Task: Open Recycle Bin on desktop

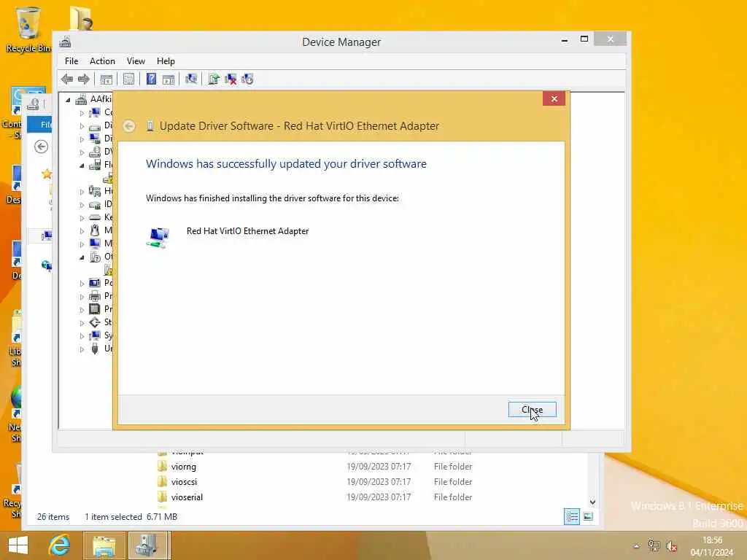Action: [28, 29]
